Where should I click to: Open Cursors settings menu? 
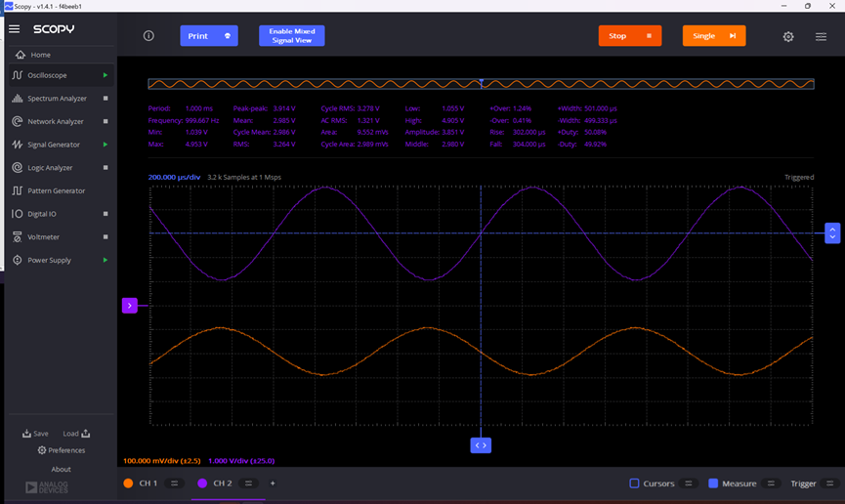pyautogui.click(x=689, y=483)
